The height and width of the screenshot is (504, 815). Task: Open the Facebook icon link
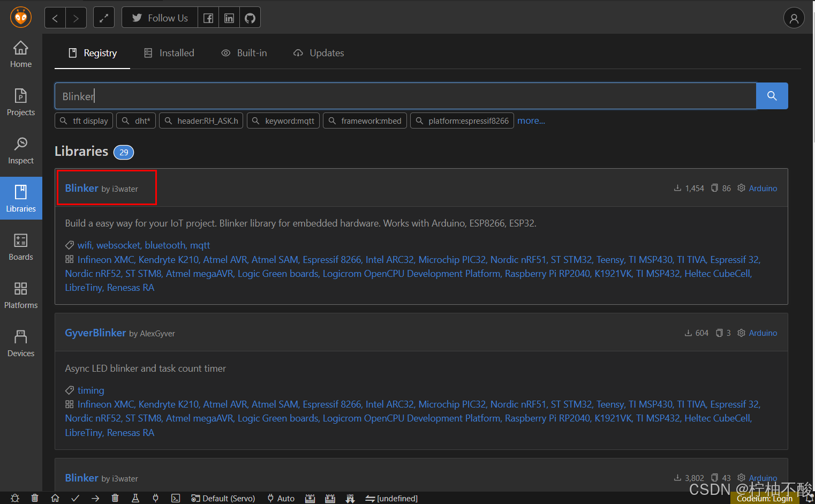click(x=208, y=18)
